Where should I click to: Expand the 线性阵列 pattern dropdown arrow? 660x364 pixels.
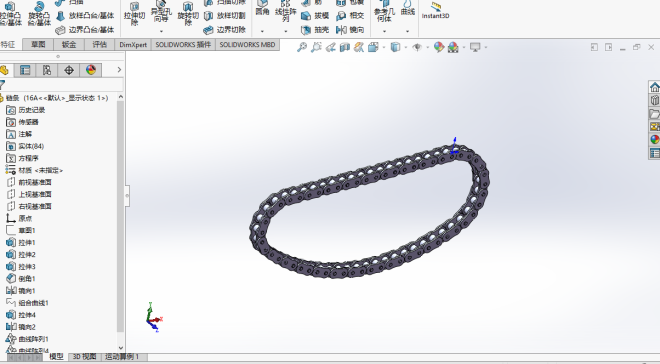[x=286, y=31]
